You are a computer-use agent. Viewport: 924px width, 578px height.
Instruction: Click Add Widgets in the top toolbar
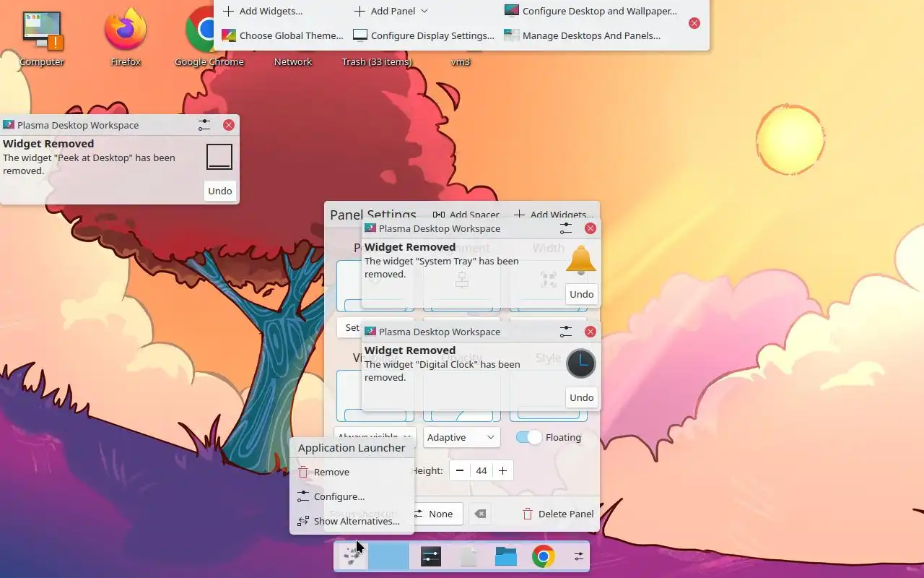click(262, 11)
